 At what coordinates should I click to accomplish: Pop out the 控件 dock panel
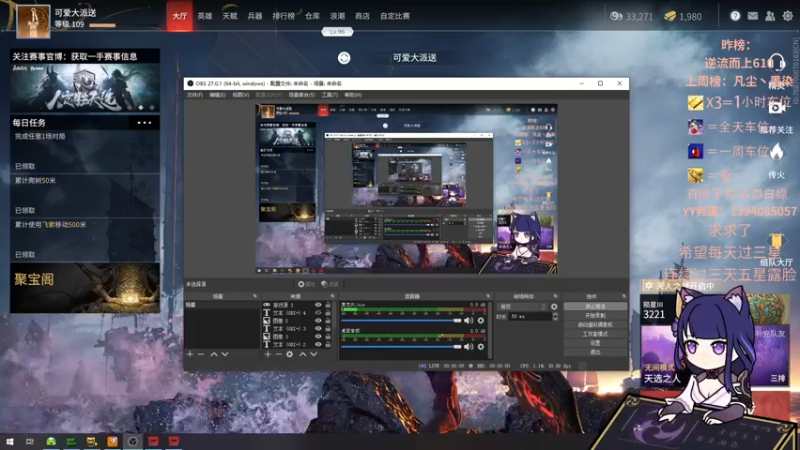click(624, 296)
